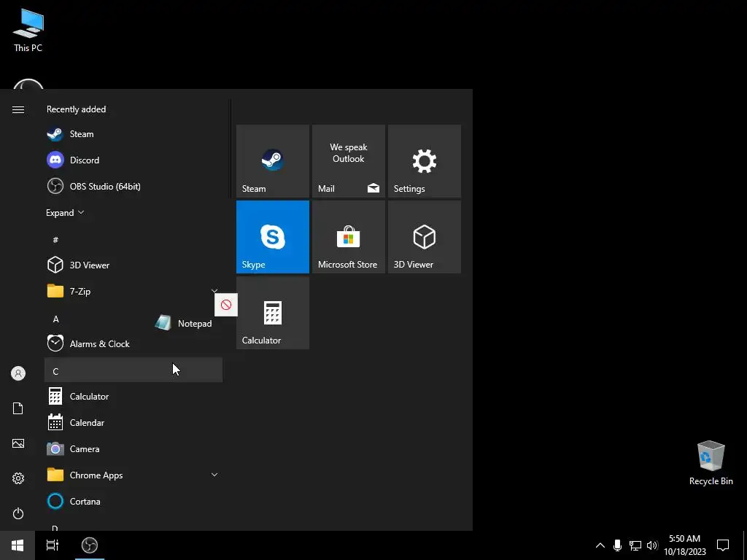
Task: Click the network tray icon
Action: coord(635,545)
